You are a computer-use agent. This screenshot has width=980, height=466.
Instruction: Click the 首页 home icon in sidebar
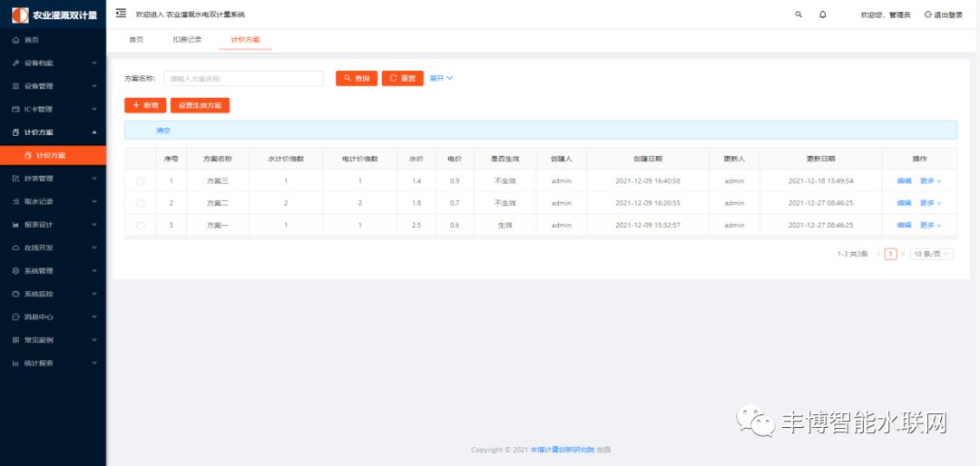coord(15,40)
